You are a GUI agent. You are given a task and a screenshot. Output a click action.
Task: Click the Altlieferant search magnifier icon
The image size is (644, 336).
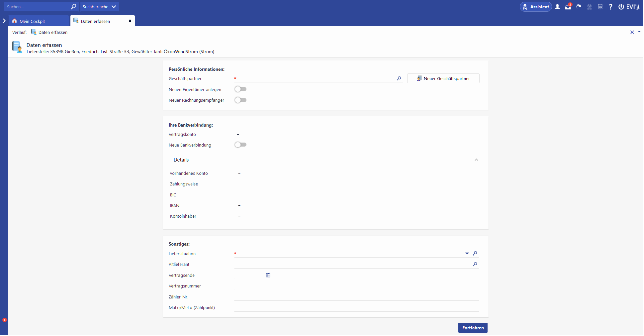[x=475, y=264]
